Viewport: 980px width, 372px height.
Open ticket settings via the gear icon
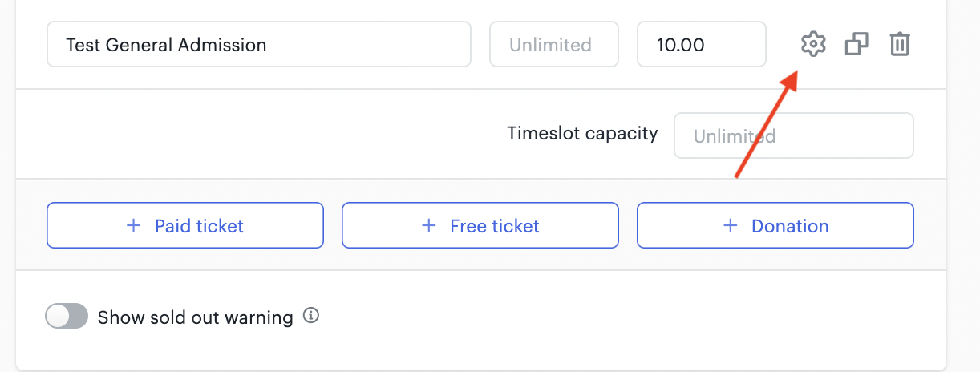point(813,44)
